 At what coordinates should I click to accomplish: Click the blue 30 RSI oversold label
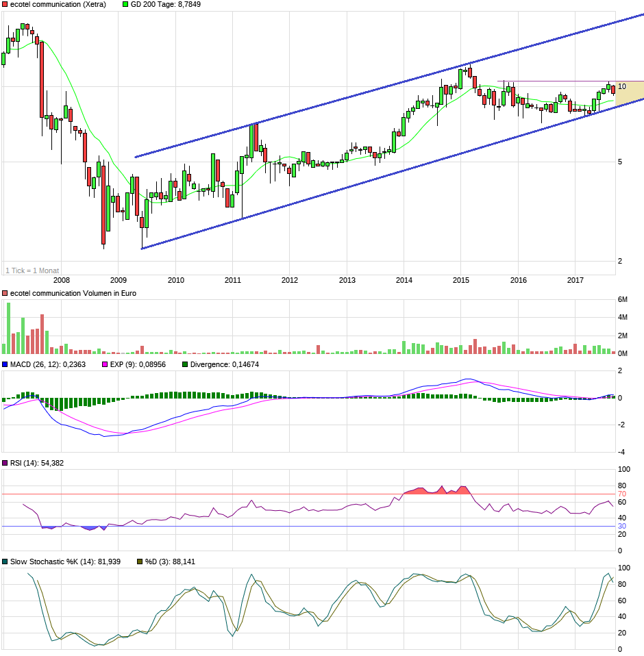pyautogui.click(x=622, y=527)
